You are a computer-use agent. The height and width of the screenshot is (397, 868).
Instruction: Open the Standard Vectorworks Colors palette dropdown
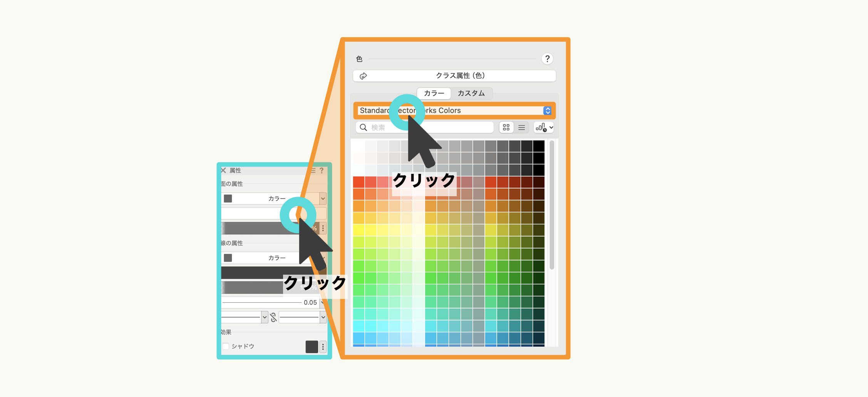[547, 111]
